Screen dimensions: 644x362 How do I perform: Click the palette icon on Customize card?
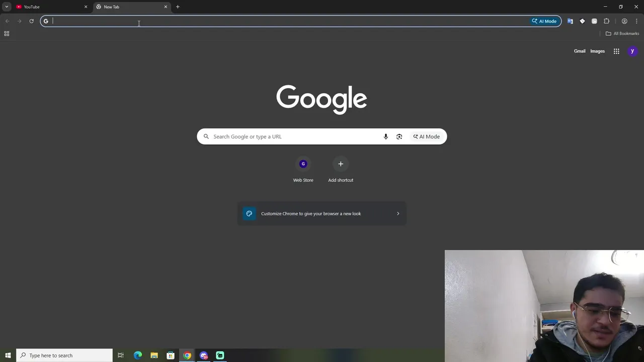pos(249,214)
